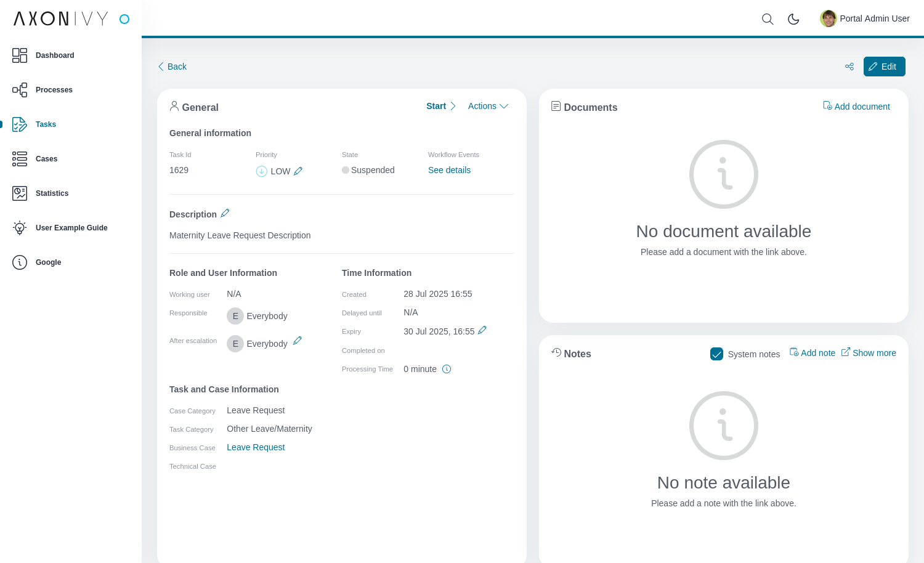Screen dimensions: 924x563
Task: Edit the task priority with the pencil icon
Action: [x=298, y=171]
